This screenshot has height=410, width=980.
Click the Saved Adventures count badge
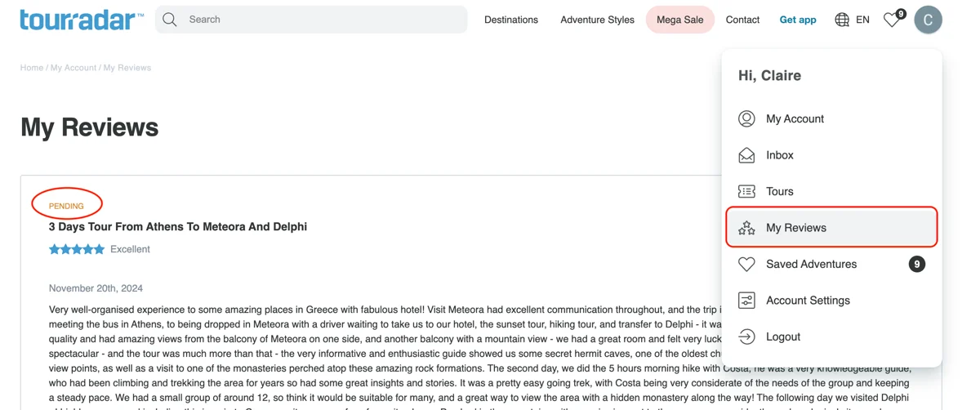(x=917, y=264)
